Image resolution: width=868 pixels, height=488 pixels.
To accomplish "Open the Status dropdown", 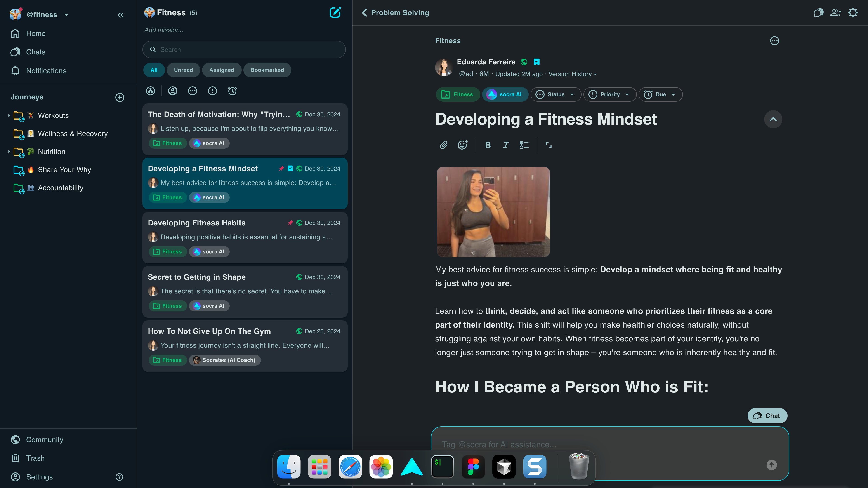I will 556,95.
